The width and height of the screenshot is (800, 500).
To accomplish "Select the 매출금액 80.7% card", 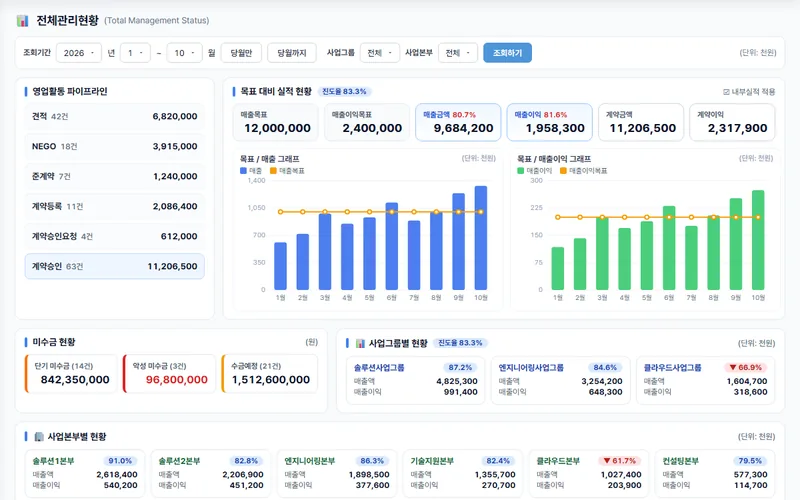I will coord(458,122).
